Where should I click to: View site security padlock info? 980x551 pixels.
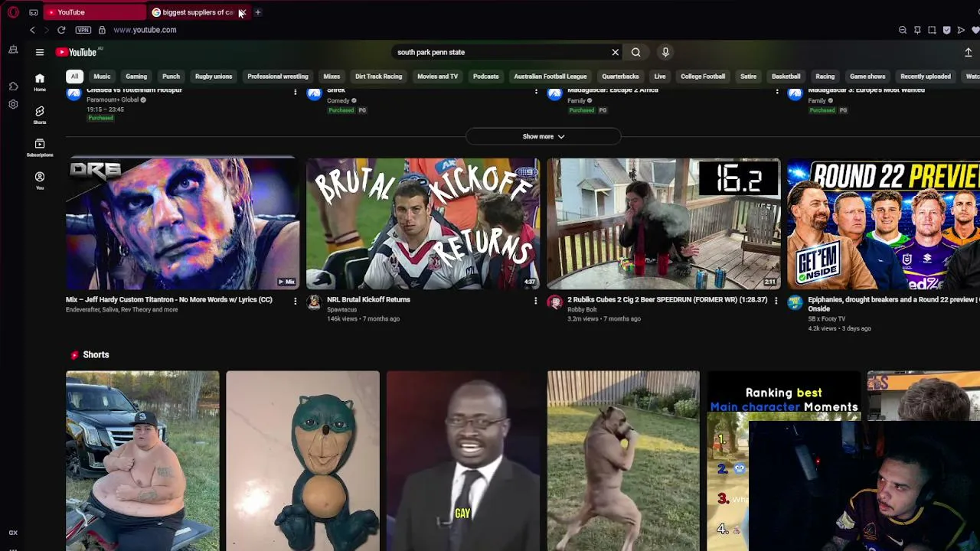coord(102,30)
